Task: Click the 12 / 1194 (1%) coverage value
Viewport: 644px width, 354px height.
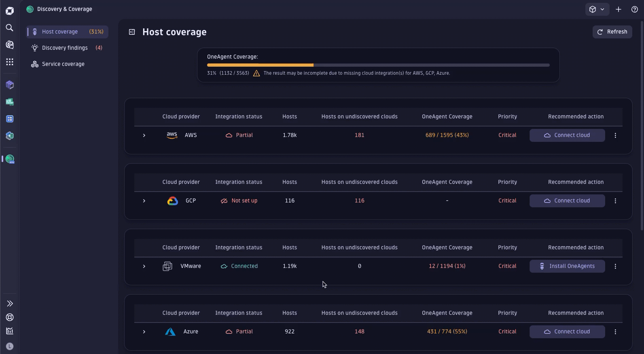Action: click(x=447, y=266)
